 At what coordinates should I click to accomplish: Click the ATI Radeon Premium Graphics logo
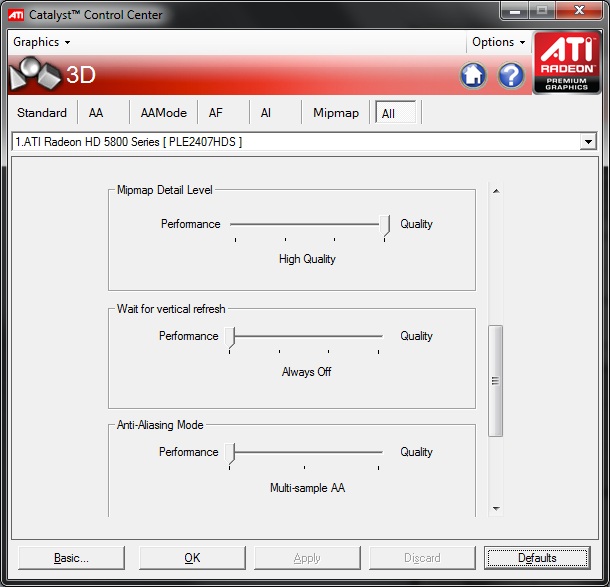(566, 62)
